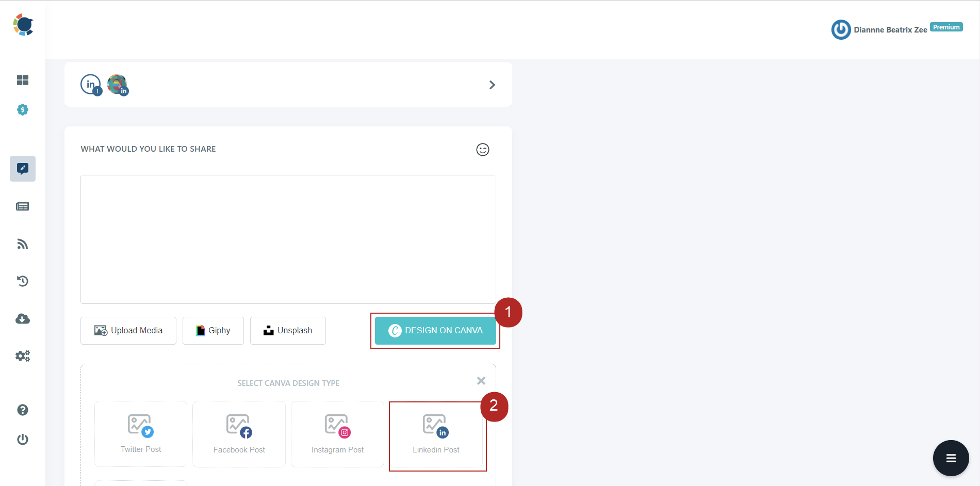Toggle the LinkedIn page colorful avatar
The width and height of the screenshot is (980, 486).
(118, 85)
